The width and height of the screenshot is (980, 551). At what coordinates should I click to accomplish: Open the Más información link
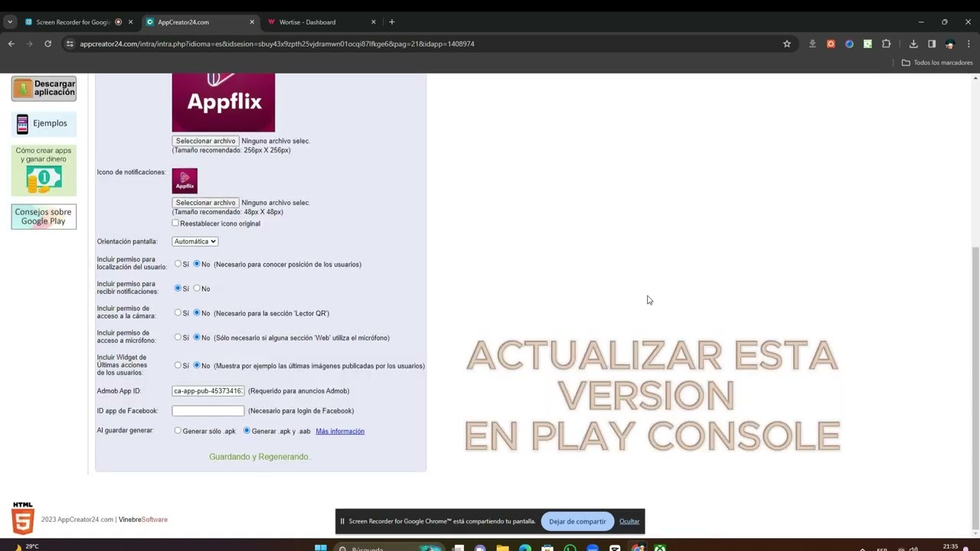click(x=340, y=431)
